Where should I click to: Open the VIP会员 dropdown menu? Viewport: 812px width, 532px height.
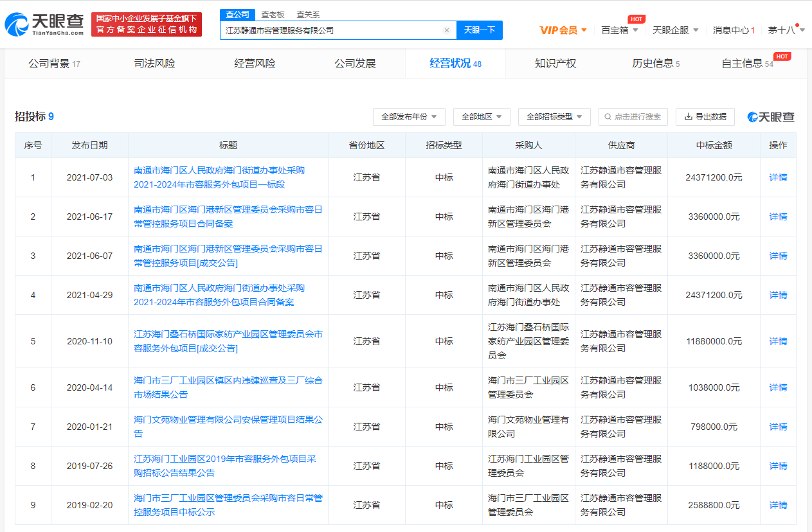pos(563,30)
